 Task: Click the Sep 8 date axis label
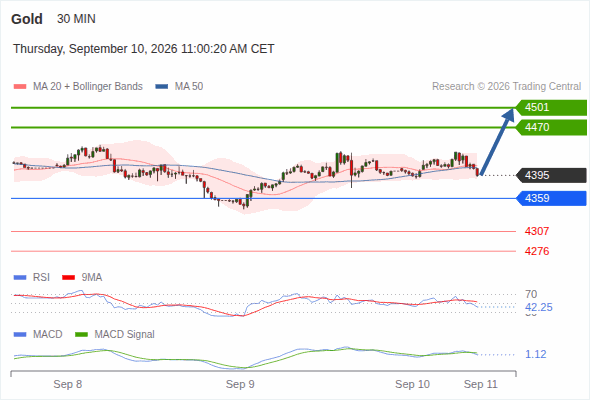coord(68,384)
